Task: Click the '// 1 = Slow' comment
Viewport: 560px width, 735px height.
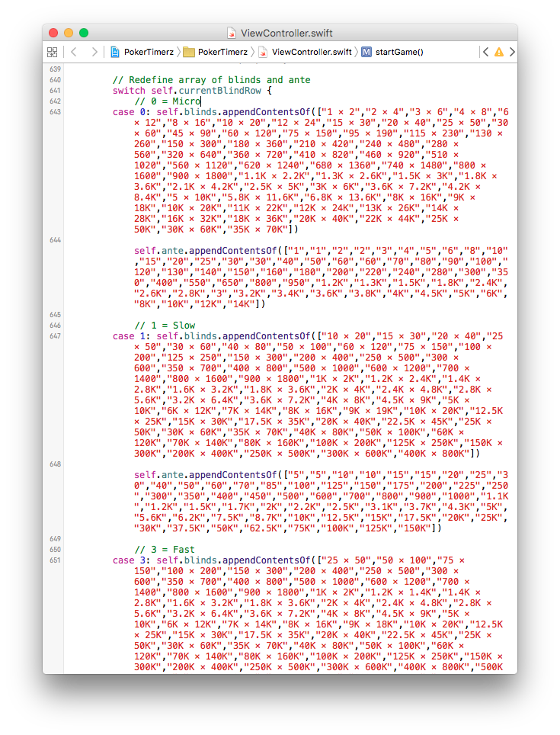Action: pyautogui.click(x=165, y=326)
